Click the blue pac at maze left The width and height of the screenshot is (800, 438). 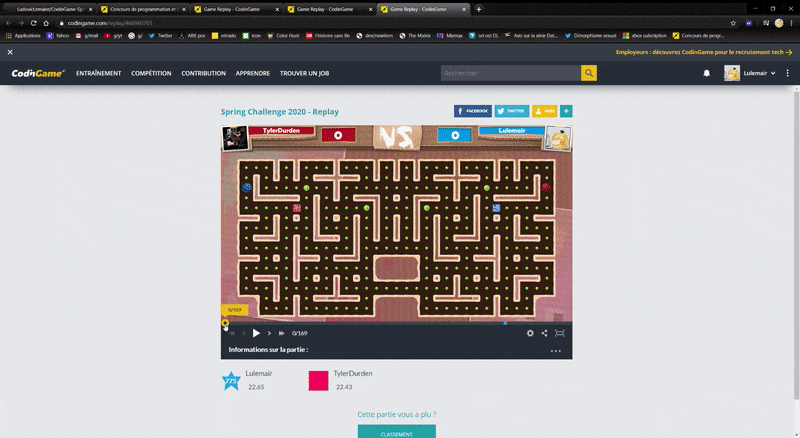247,187
